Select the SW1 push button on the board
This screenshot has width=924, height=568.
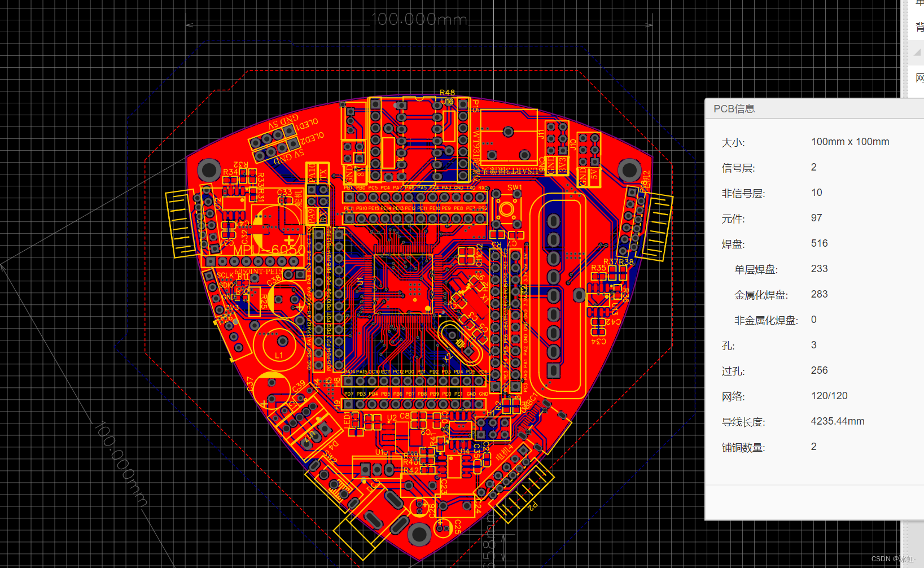tap(506, 209)
